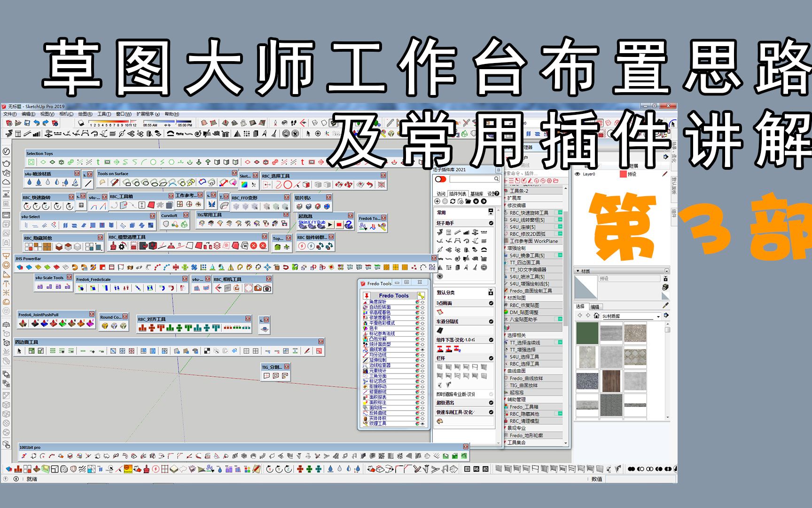The height and width of the screenshot is (508, 812).
Task: Click the black camera in RBC_相机工具
Action: click(x=267, y=288)
